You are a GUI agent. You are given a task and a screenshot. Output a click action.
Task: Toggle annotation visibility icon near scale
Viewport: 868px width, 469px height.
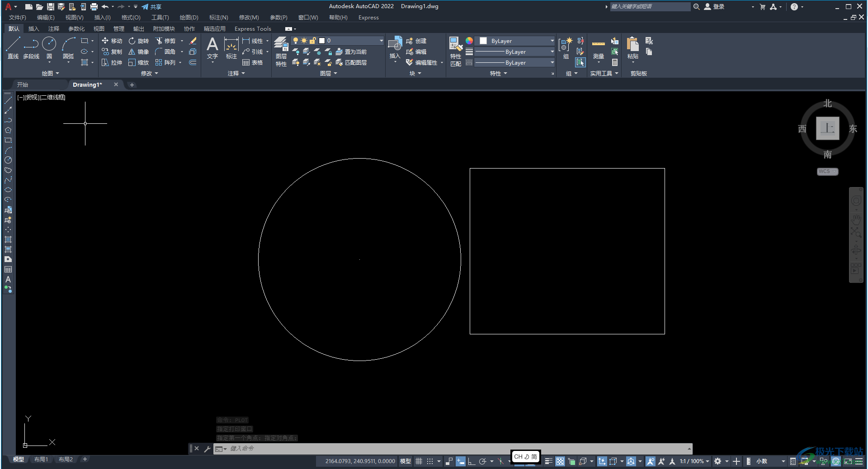[x=651, y=461]
